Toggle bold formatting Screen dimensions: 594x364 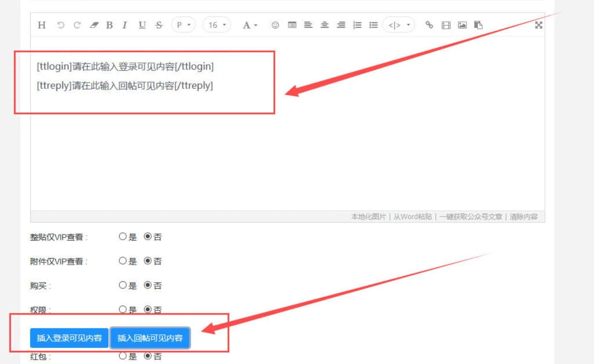coord(109,25)
